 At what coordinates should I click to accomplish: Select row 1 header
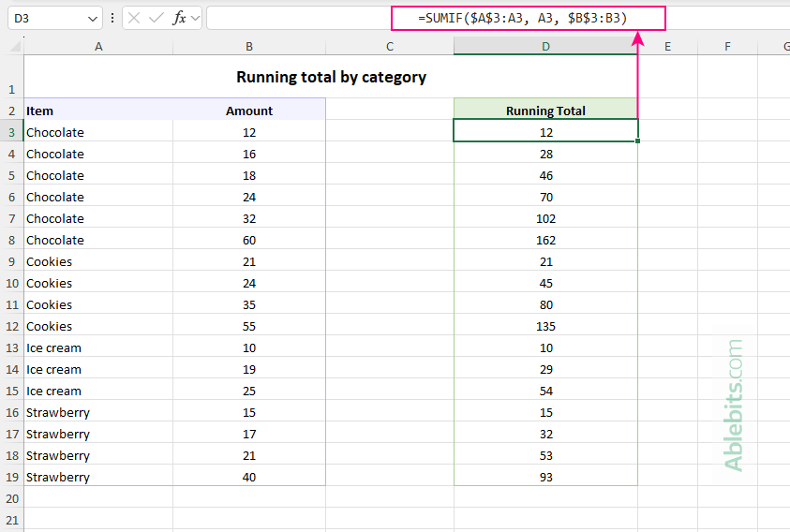(11, 76)
